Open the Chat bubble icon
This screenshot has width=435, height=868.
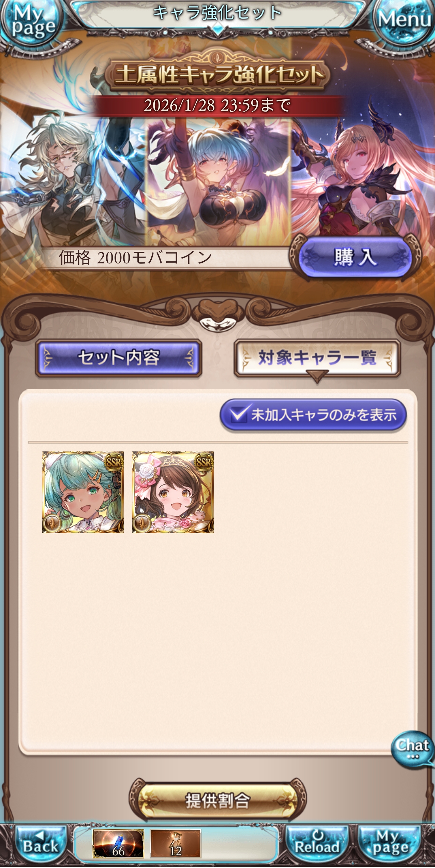(412, 749)
